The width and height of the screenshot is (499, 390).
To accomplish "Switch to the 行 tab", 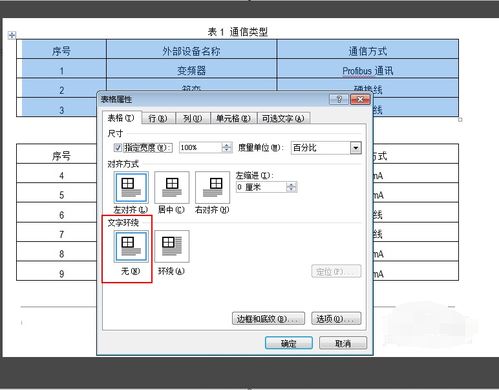I will (158, 118).
